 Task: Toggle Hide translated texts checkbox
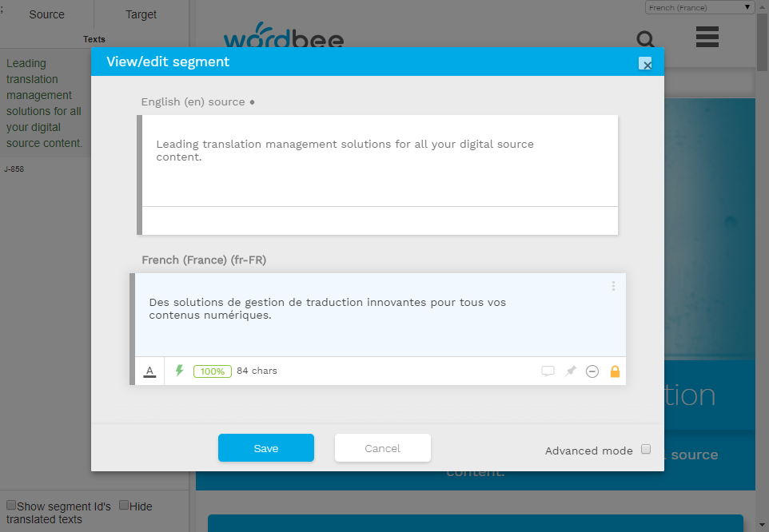coord(124,505)
